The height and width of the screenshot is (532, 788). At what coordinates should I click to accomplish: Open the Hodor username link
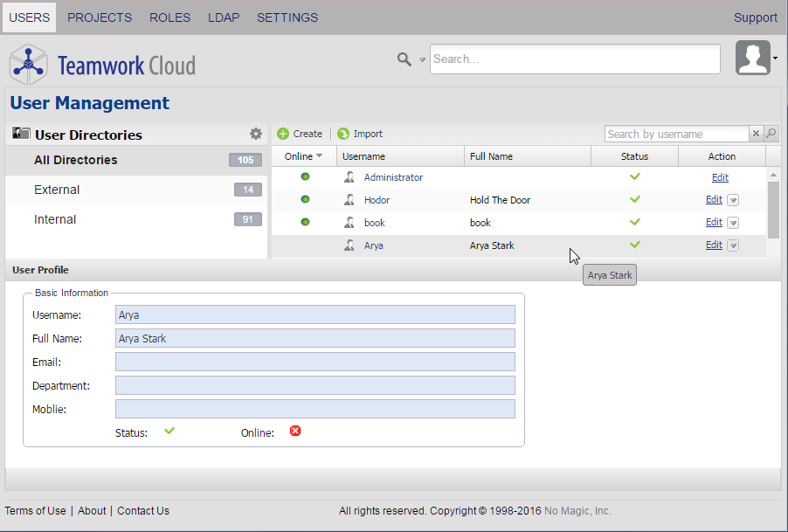(x=377, y=200)
